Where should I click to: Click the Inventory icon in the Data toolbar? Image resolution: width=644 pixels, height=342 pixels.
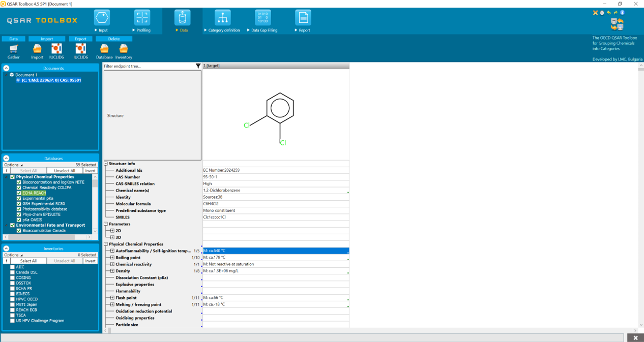[123, 49]
